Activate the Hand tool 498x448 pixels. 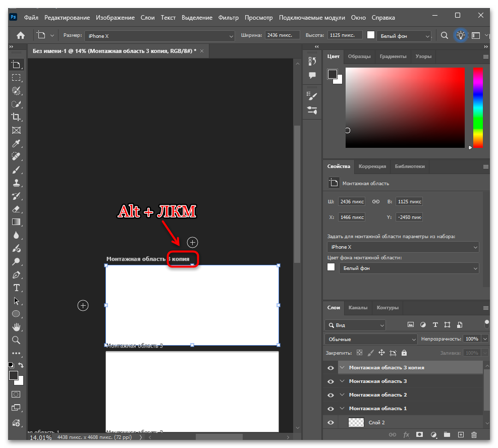[x=16, y=327]
